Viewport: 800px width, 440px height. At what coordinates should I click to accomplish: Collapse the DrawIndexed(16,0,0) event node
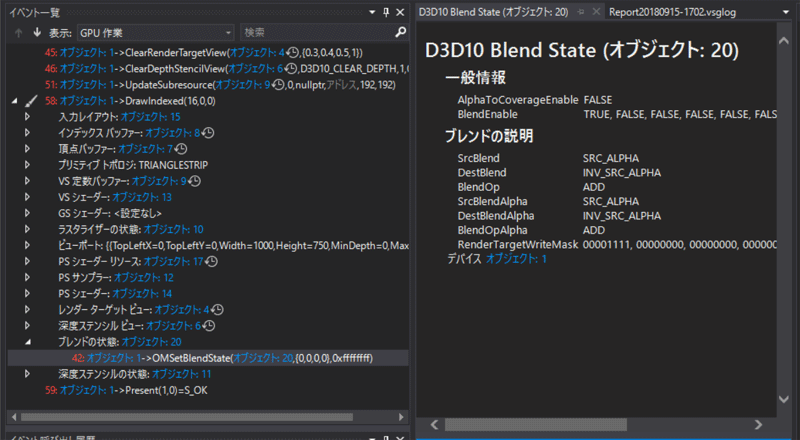click(x=14, y=101)
